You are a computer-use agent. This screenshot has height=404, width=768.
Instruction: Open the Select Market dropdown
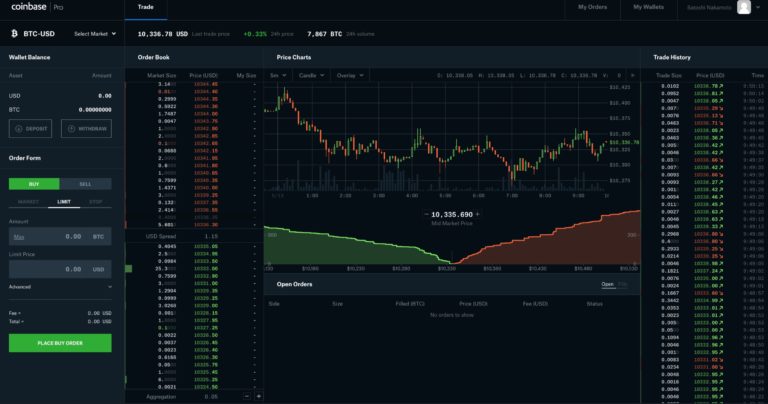(x=95, y=34)
